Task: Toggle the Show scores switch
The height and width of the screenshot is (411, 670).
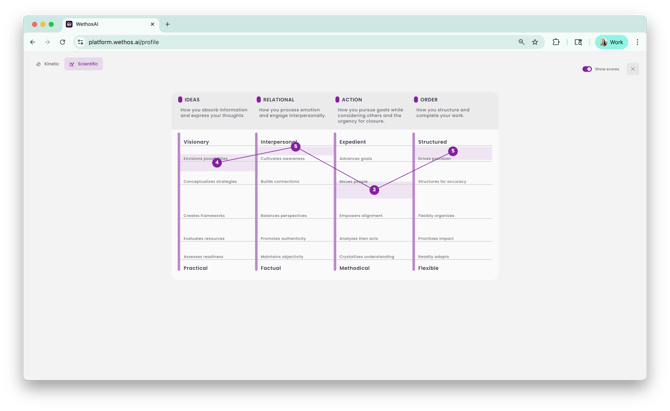Action: point(587,69)
